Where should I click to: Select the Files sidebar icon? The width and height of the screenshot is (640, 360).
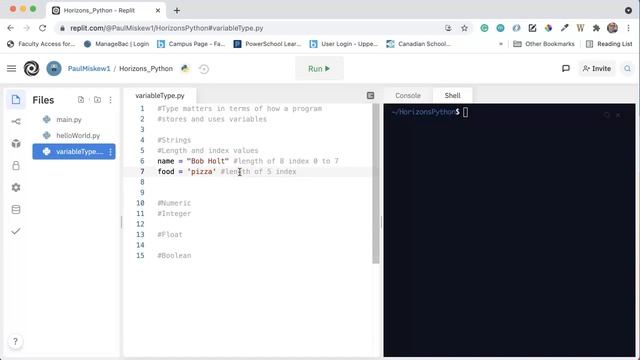[16, 100]
